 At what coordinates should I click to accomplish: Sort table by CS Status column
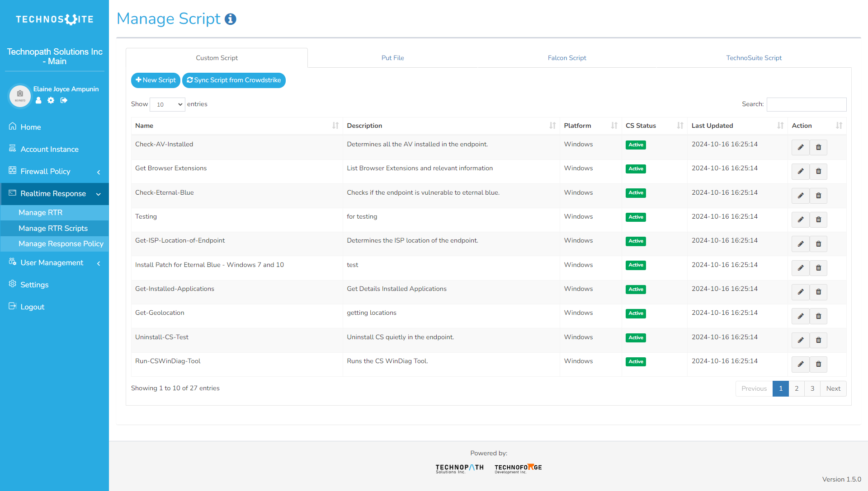coord(680,126)
